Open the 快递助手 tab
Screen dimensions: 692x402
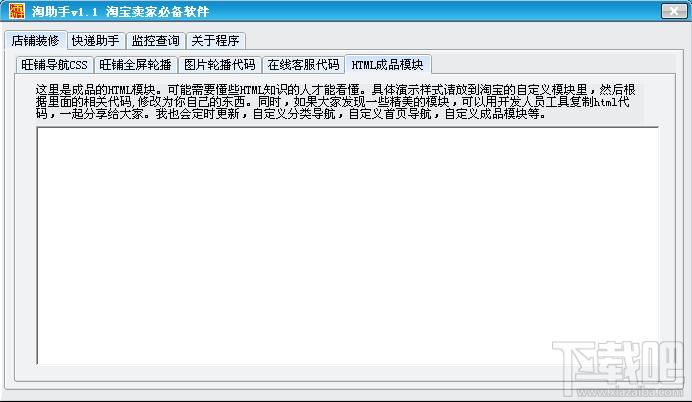(96, 41)
